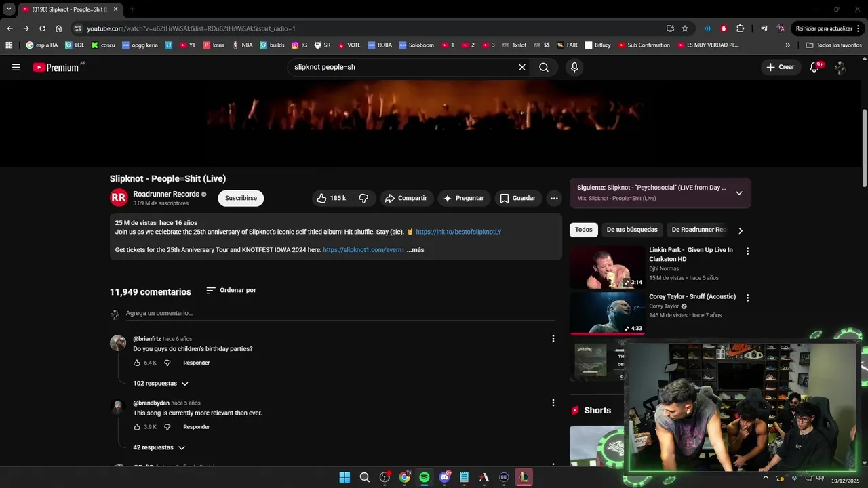Open @brianfrtz profile avatar
The image size is (868, 488).
click(x=118, y=342)
